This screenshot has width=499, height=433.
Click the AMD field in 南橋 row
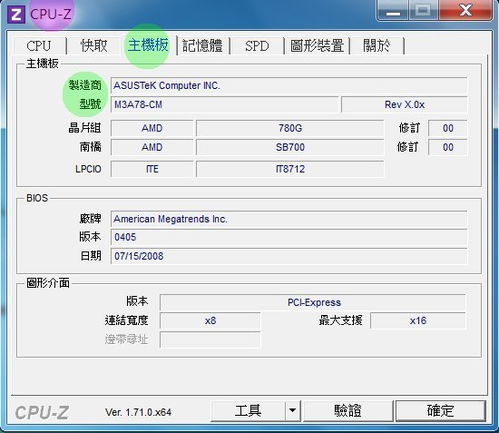(x=152, y=147)
